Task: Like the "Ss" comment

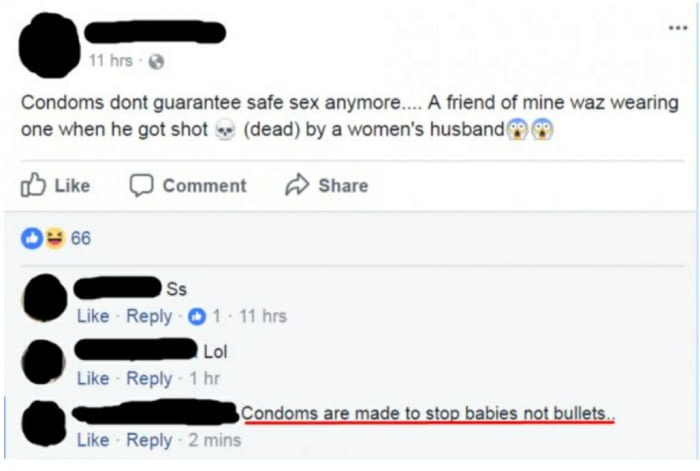Action: 93,316
